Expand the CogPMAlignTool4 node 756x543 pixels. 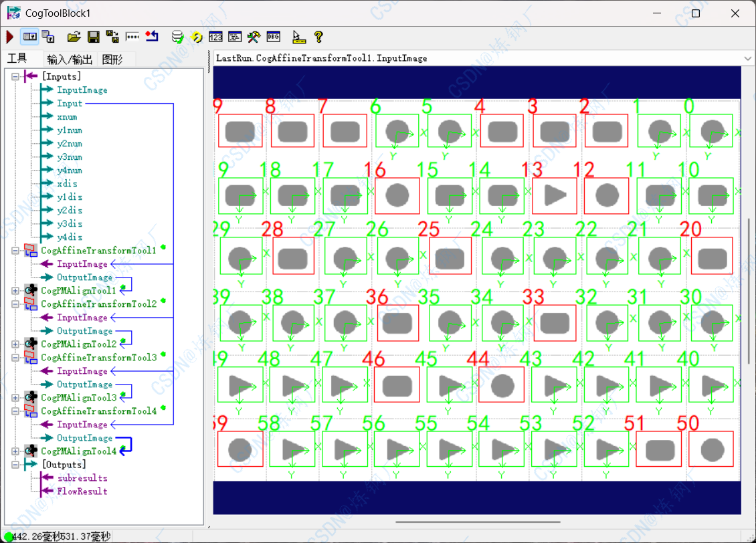(x=15, y=451)
